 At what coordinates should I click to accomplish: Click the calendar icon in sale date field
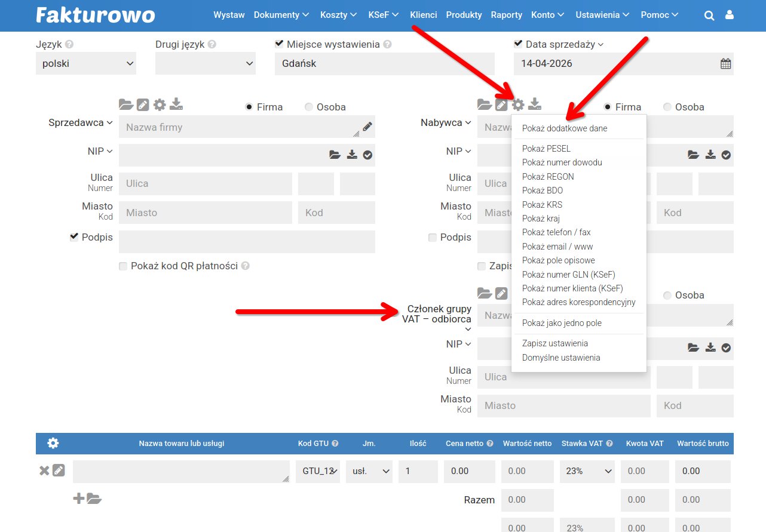click(x=725, y=64)
